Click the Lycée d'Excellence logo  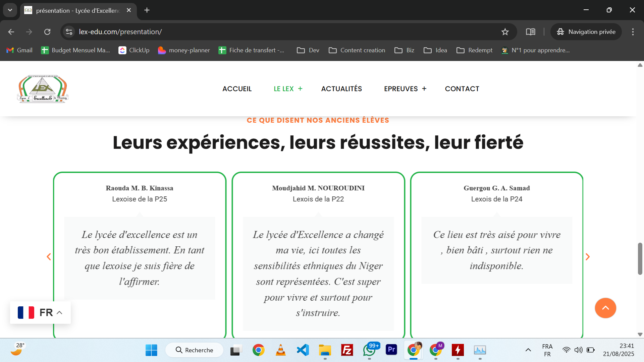(x=43, y=89)
